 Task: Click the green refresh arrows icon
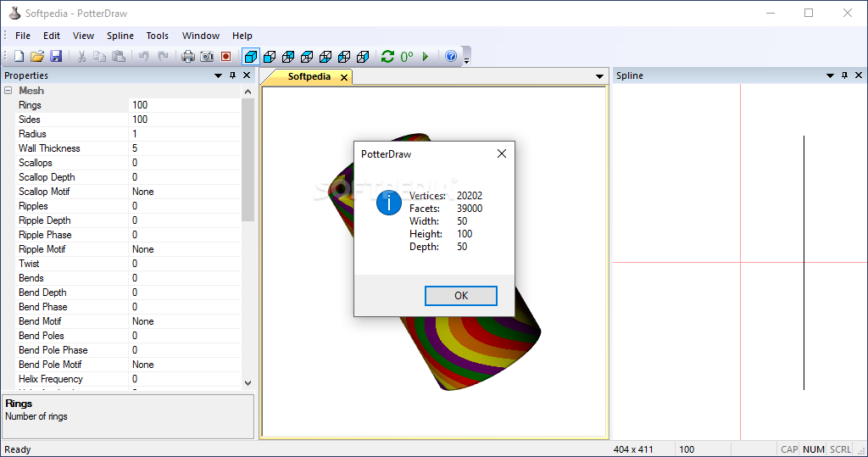pos(387,56)
